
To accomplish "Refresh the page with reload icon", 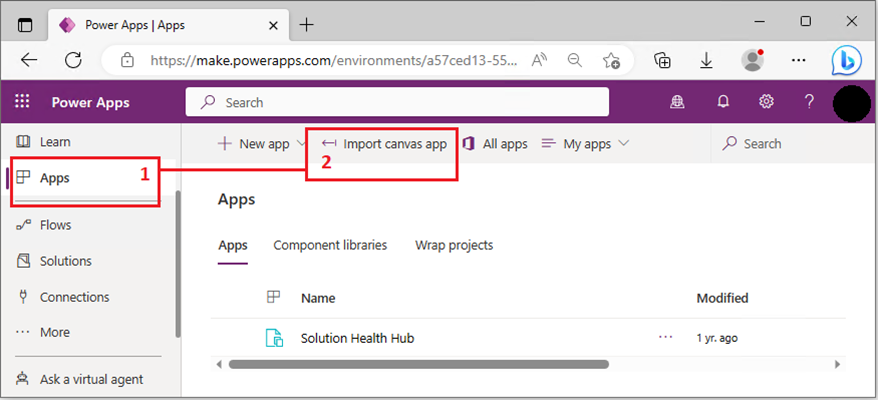I will (x=73, y=60).
